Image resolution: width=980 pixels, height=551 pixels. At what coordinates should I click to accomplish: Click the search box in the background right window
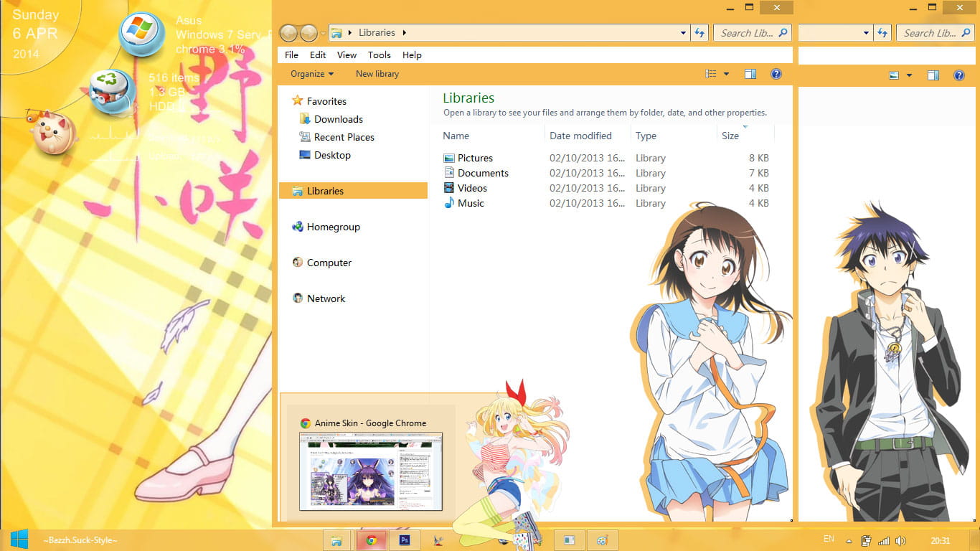pyautogui.click(x=935, y=33)
